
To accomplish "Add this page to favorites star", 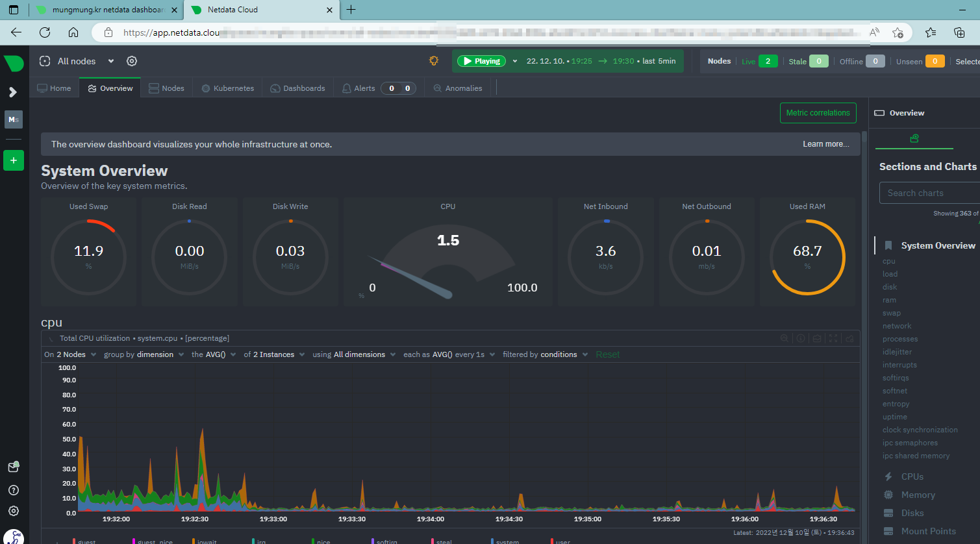I will coord(898,32).
